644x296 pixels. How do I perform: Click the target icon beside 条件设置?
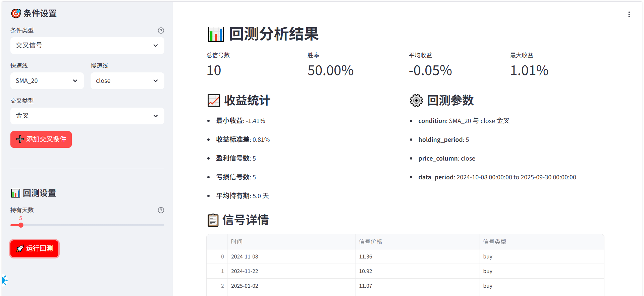(16, 13)
